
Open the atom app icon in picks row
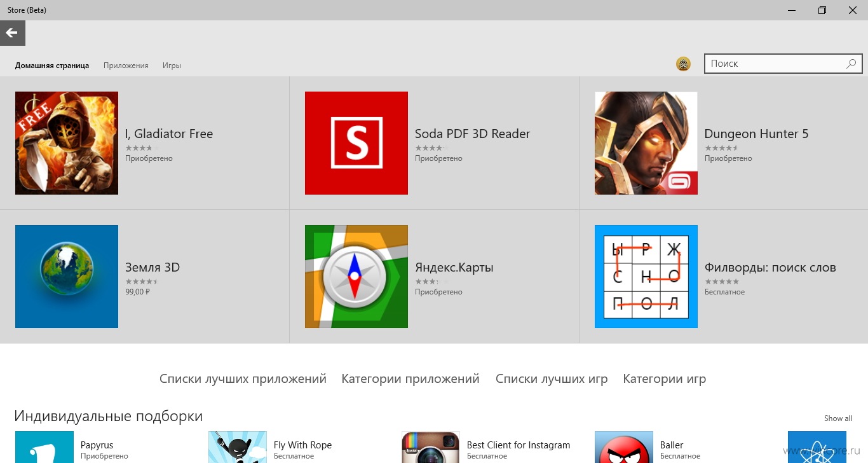point(817,447)
